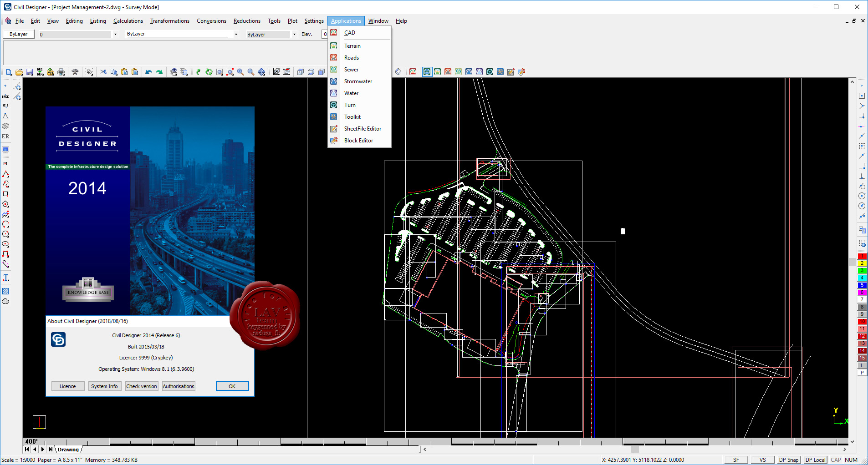Viewport: 868px width, 465px height.
Task: Click the Open file folder icon
Action: point(19,72)
